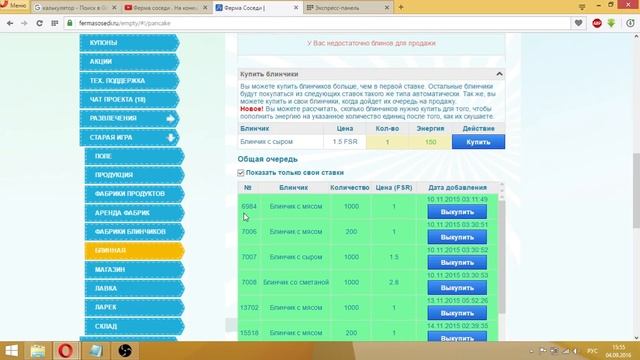This screenshot has height=360, width=640.
Task: Open Аренда фабрик submenu item
Action: [134, 213]
